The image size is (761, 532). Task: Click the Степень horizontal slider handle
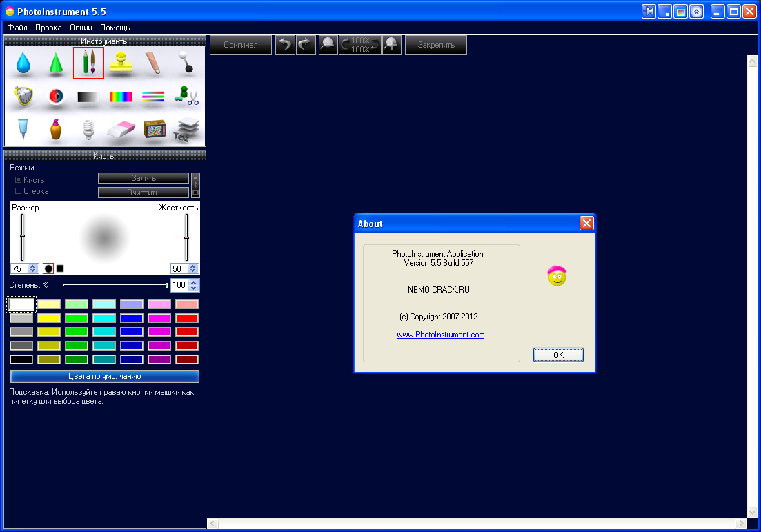coord(166,285)
